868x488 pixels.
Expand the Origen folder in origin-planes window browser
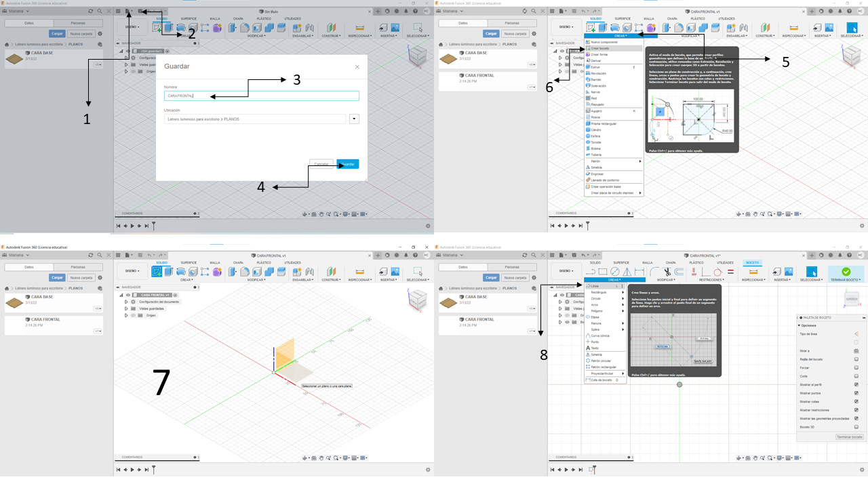point(126,315)
